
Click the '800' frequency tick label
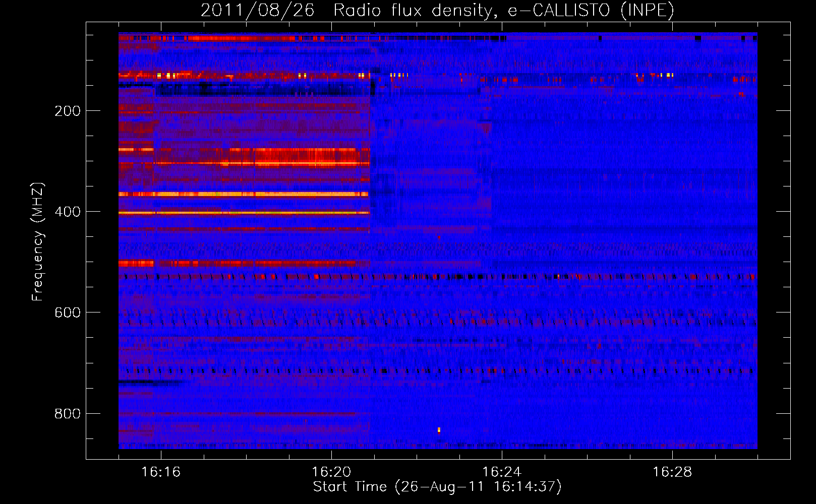[x=68, y=414]
